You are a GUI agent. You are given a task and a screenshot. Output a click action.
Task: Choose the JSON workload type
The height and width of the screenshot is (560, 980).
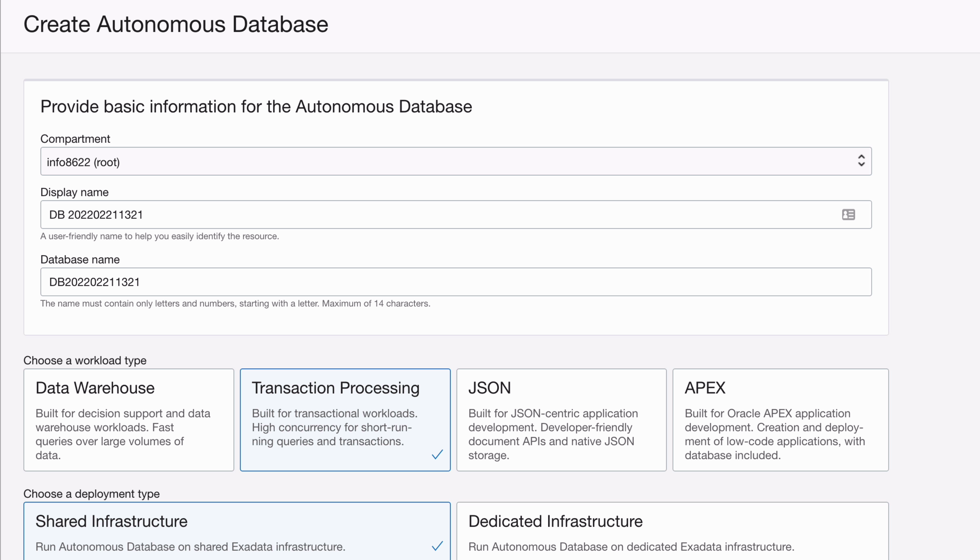[x=561, y=420]
